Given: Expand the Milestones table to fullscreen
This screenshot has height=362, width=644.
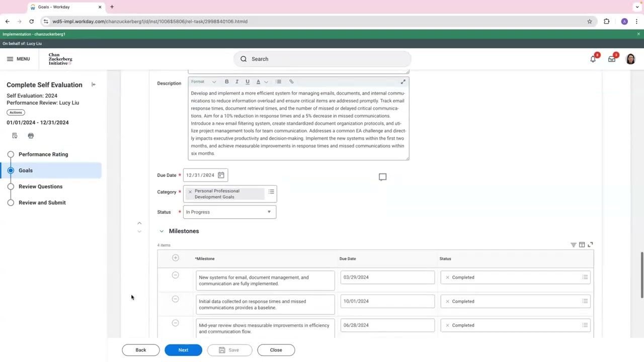Looking at the screenshot, I should [590, 245].
